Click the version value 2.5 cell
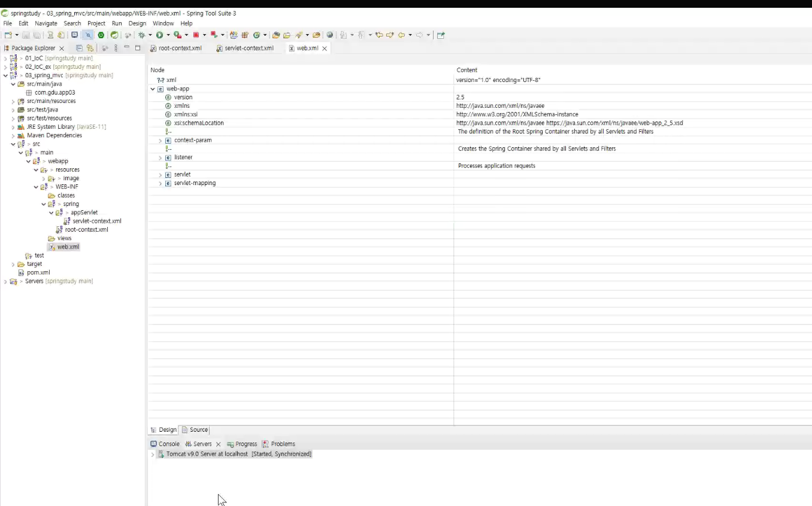The width and height of the screenshot is (812, 506). (x=460, y=98)
